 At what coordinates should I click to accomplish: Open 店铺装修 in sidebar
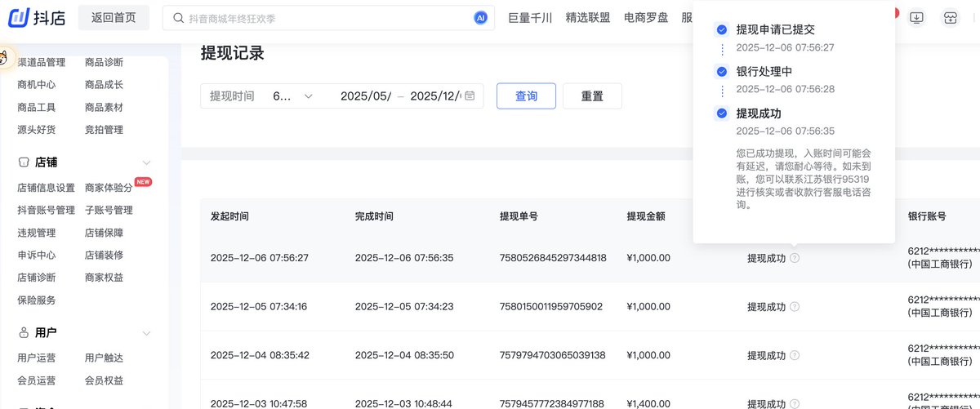coord(104,255)
